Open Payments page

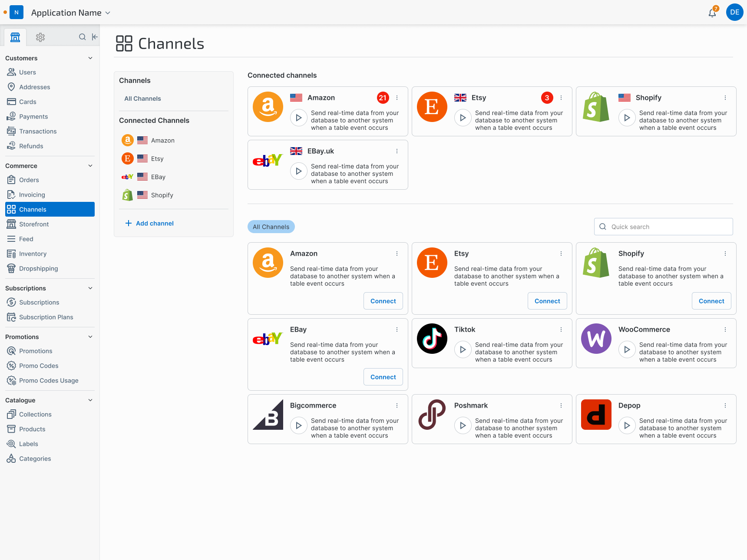point(50,117)
